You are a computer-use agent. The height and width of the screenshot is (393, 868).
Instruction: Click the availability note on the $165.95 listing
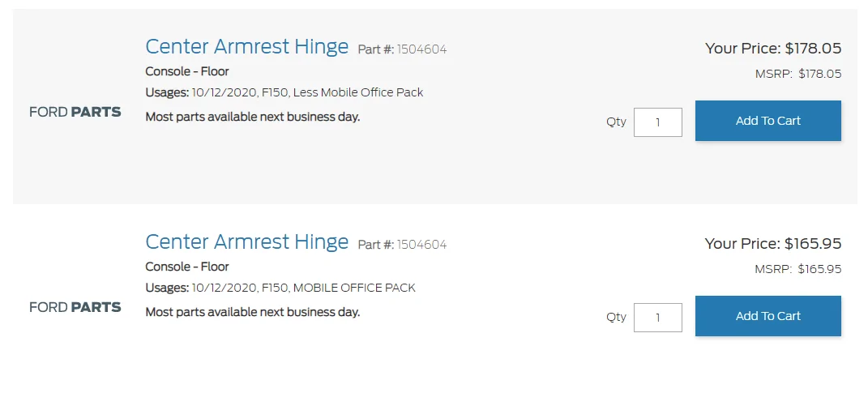(252, 312)
